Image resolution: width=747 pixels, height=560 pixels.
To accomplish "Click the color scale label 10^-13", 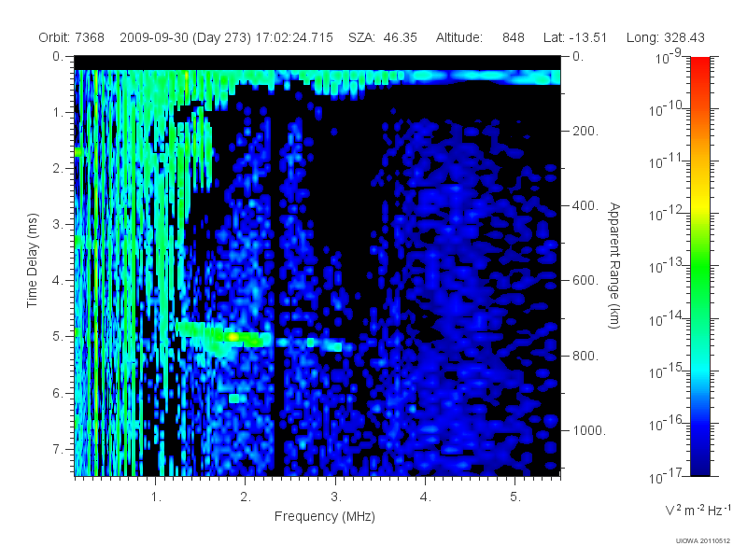I will click(667, 266).
